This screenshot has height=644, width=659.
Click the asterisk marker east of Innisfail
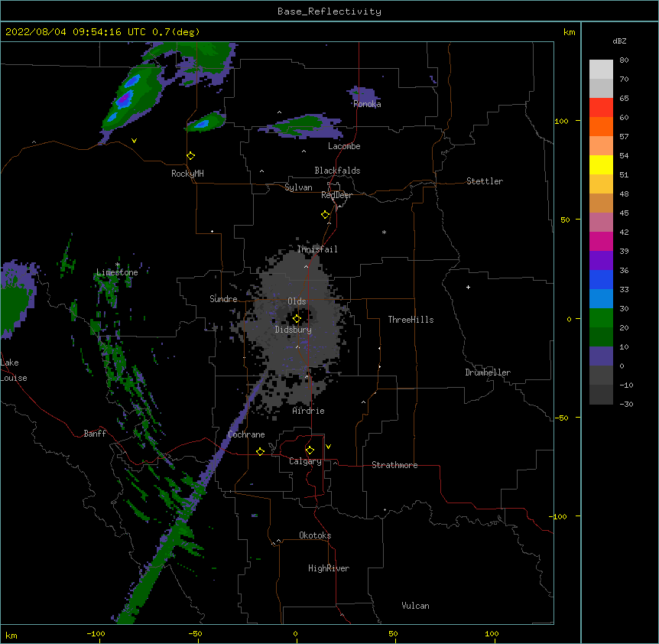pyautogui.click(x=384, y=232)
